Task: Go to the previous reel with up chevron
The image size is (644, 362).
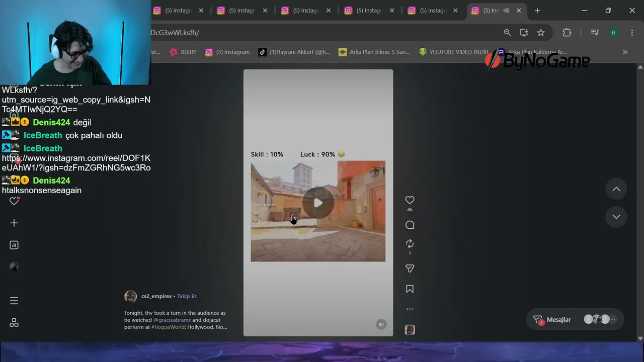Action: click(616, 189)
